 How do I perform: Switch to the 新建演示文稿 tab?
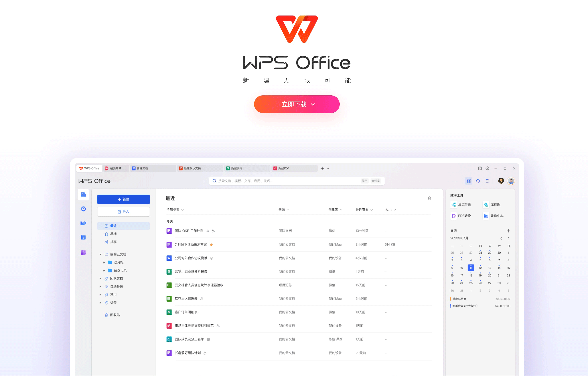pos(200,168)
